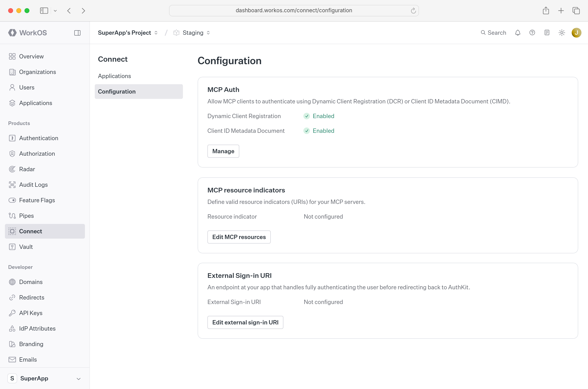Screen dimensions: 588x389
Task: Click the Users person icon
Action: pos(12,87)
